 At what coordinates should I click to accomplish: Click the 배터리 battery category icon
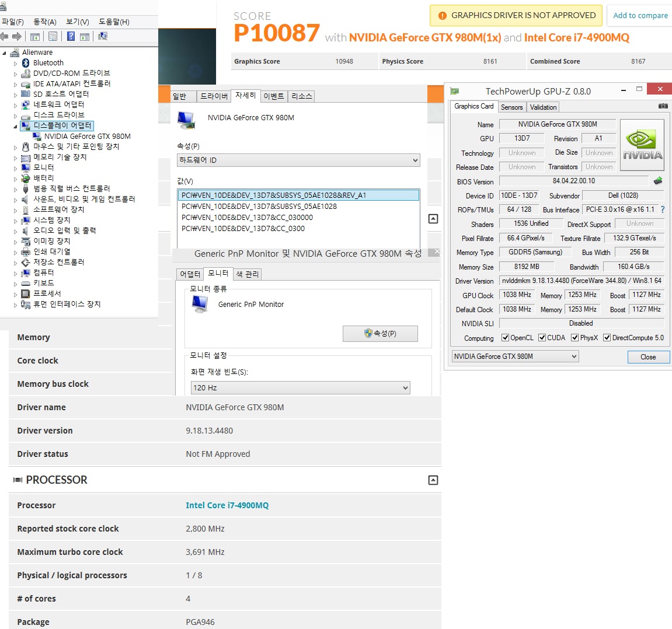pyautogui.click(x=26, y=178)
